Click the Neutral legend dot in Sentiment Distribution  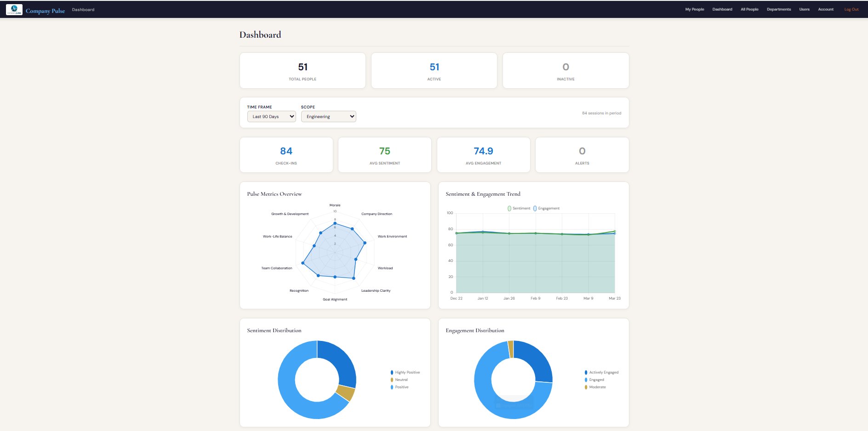click(392, 380)
